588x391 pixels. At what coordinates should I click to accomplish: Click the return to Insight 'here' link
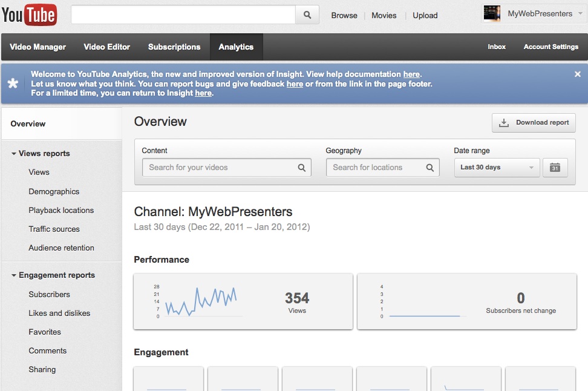[203, 93]
